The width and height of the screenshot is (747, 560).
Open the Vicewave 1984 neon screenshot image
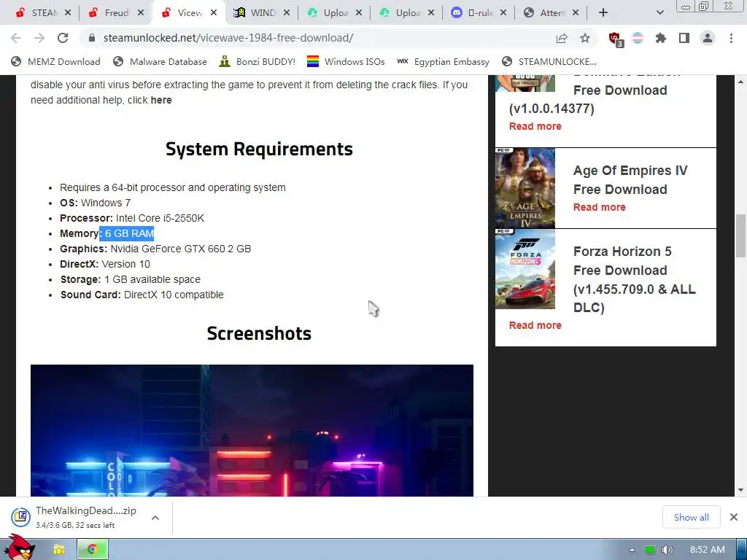point(252,430)
